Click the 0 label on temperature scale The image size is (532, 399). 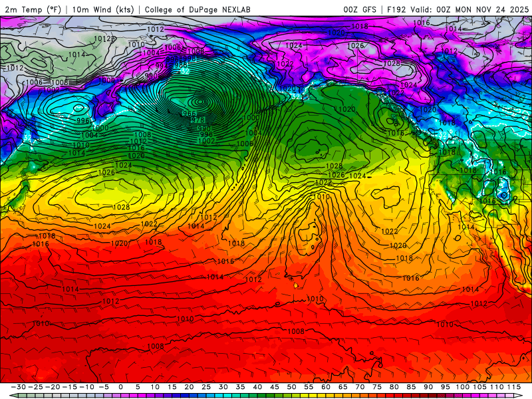(121, 387)
